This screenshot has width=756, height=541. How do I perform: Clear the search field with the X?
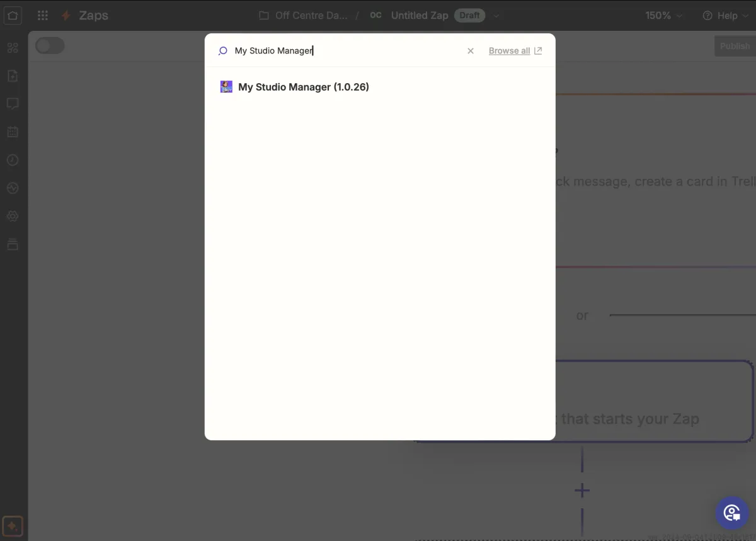point(471,51)
